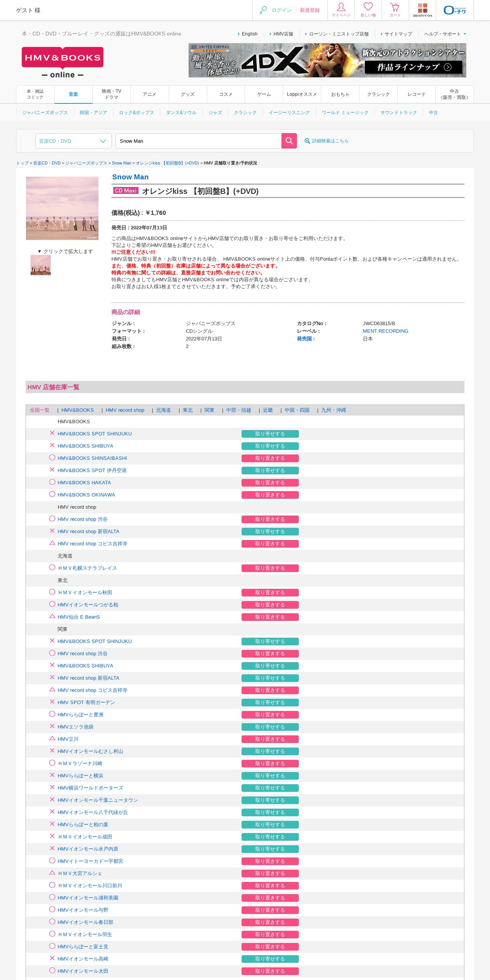This screenshot has height=980, width=490.
Task: Click the Snow Man artist heading link
Action: click(130, 177)
